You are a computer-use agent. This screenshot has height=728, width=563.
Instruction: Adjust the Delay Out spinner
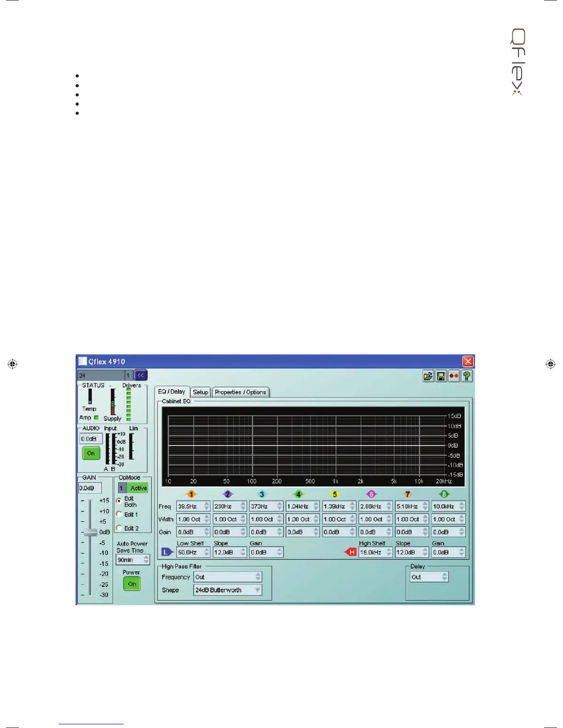(x=429, y=577)
